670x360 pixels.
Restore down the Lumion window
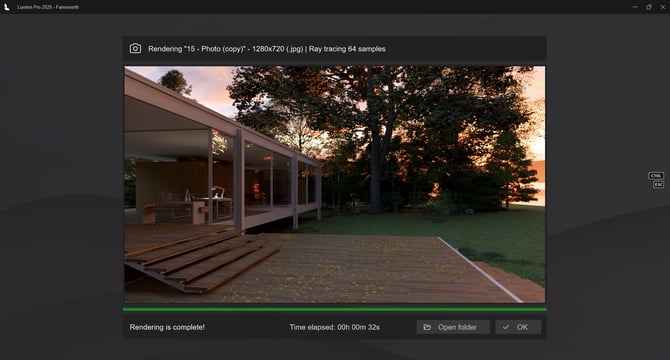[x=649, y=7]
